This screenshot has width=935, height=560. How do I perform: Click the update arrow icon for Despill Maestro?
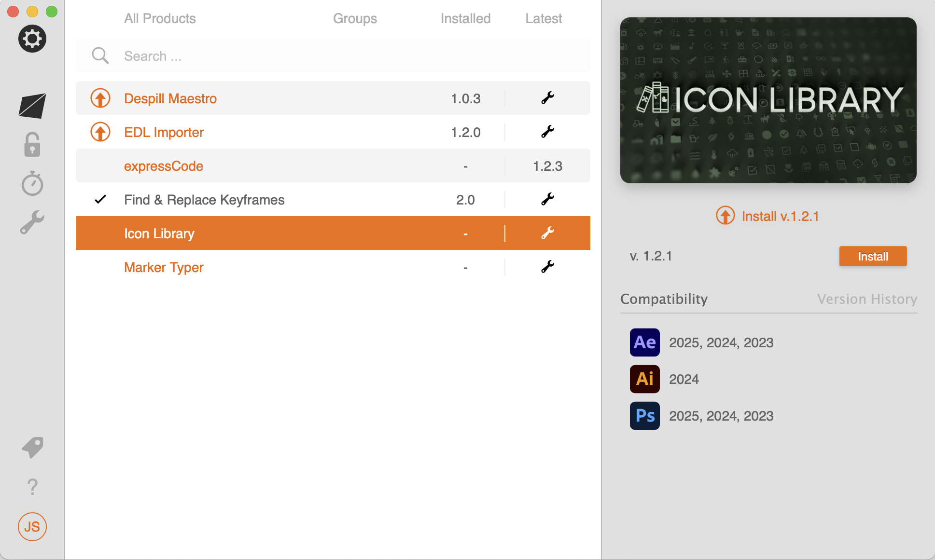(100, 98)
